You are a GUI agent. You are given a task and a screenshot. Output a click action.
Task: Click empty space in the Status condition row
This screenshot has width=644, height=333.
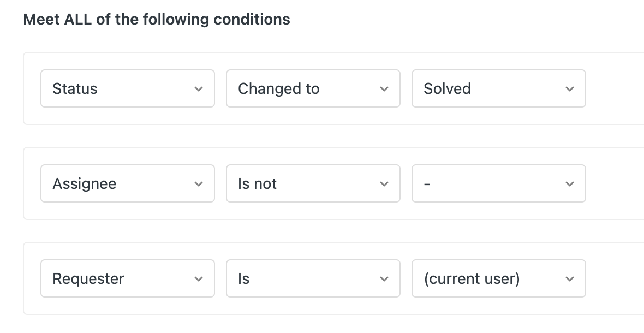pyautogui.click(x=614, y=88)
